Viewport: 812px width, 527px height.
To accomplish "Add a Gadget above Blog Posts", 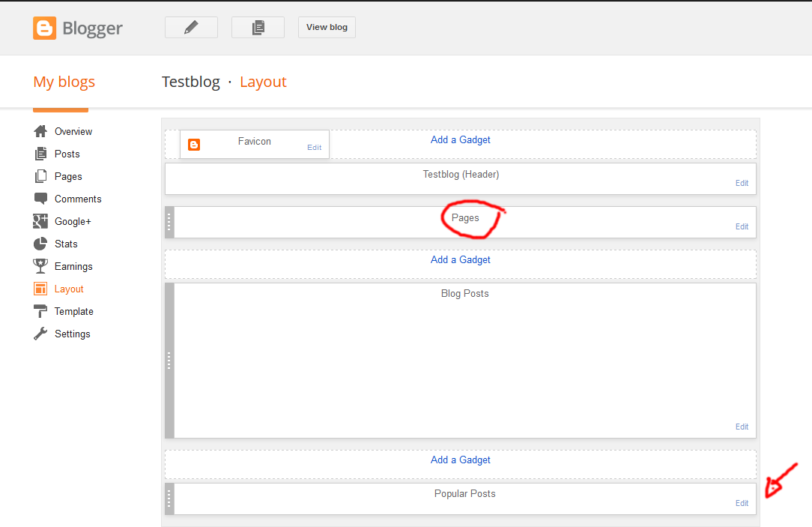I will click(x=461, y=260).
